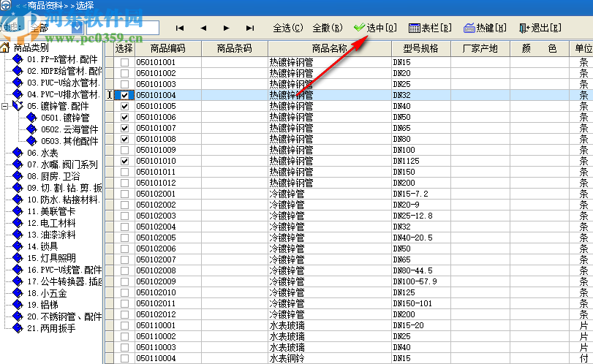This screenshot has width=593, height=364.
Task: Click 全撤(R) deselect all
Action: click(x=328, y=28)
